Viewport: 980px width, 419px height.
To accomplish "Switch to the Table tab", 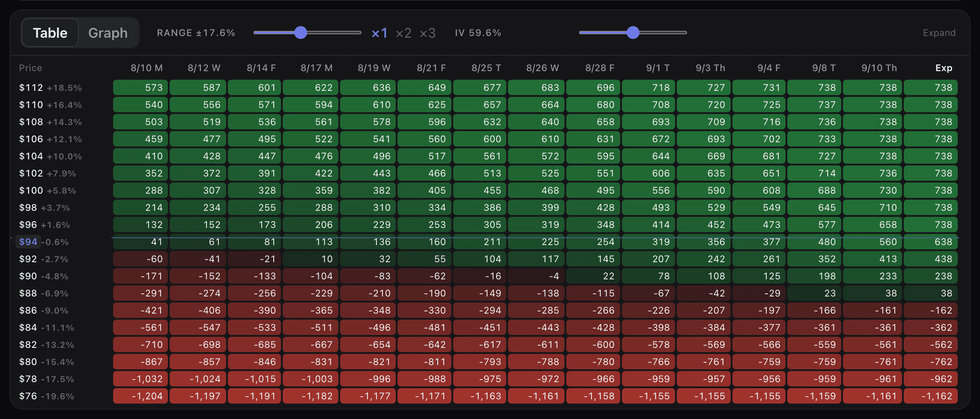I will point(50,33).
